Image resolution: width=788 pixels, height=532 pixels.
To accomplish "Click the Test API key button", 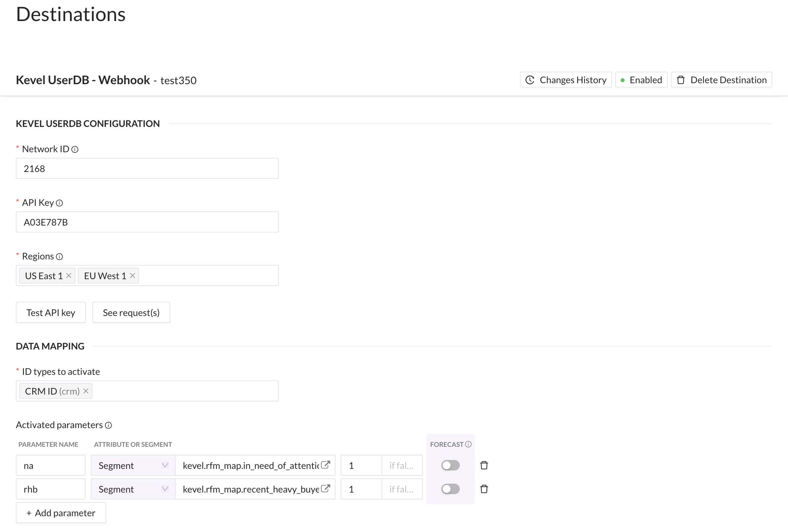I will (50, 312).
